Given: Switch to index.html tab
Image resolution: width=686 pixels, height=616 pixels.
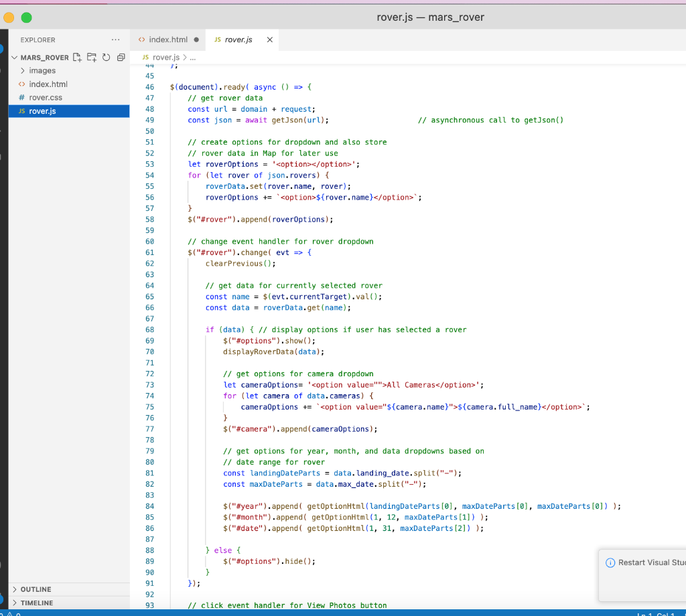Looking at the screenshot, I should pyautogui.click(x=168, y=40).
